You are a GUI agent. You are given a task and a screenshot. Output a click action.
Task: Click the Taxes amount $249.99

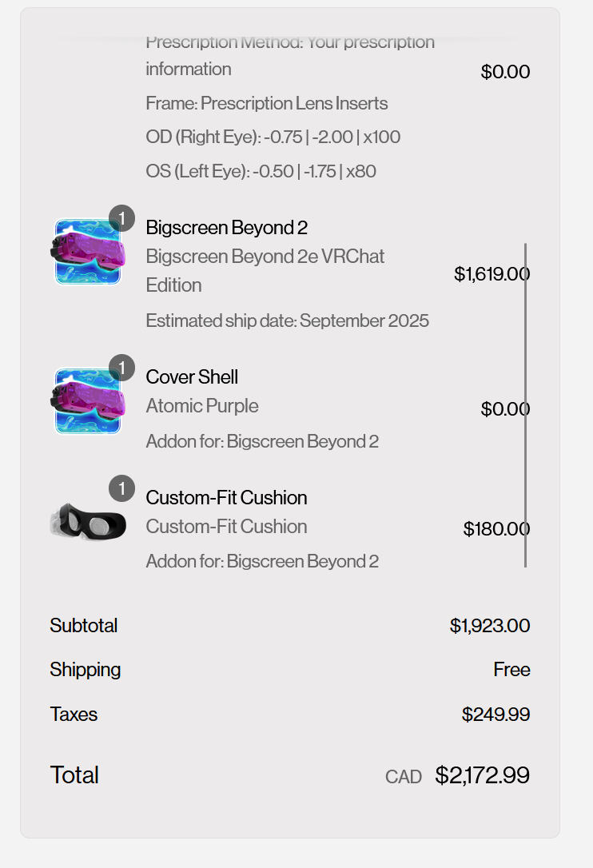coord(495,714)
